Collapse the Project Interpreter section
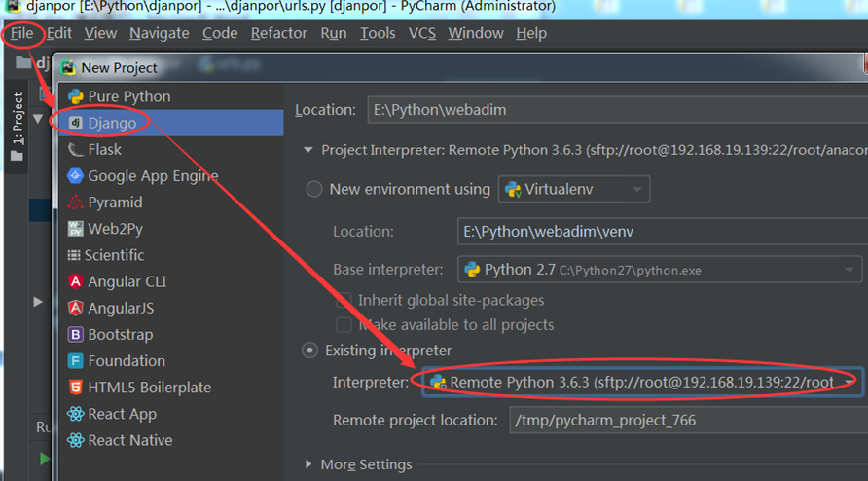Viewport: 868px width, 481px height. [x=308, y=150]
